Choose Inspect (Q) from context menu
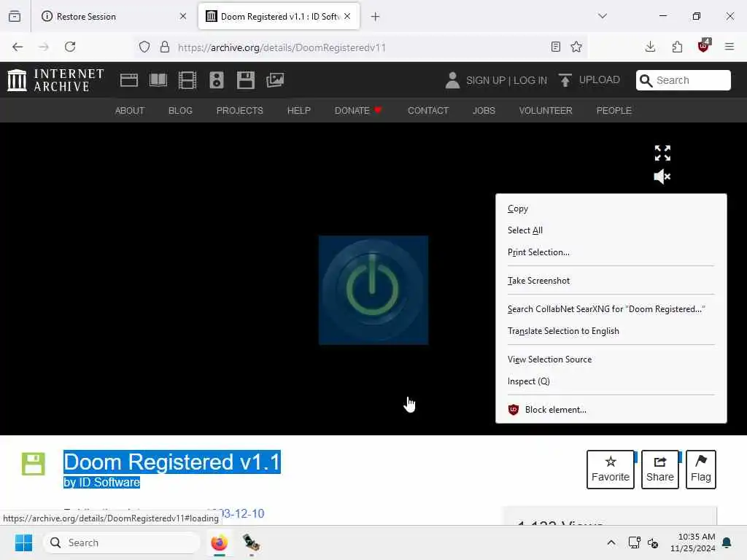747x560 pixels. [611, 381]
